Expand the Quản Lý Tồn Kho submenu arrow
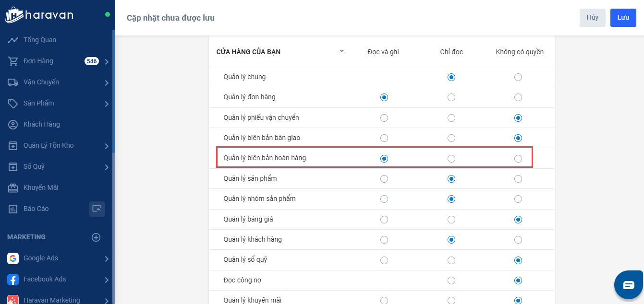This screenshot has height=304, width=644. 107,146
